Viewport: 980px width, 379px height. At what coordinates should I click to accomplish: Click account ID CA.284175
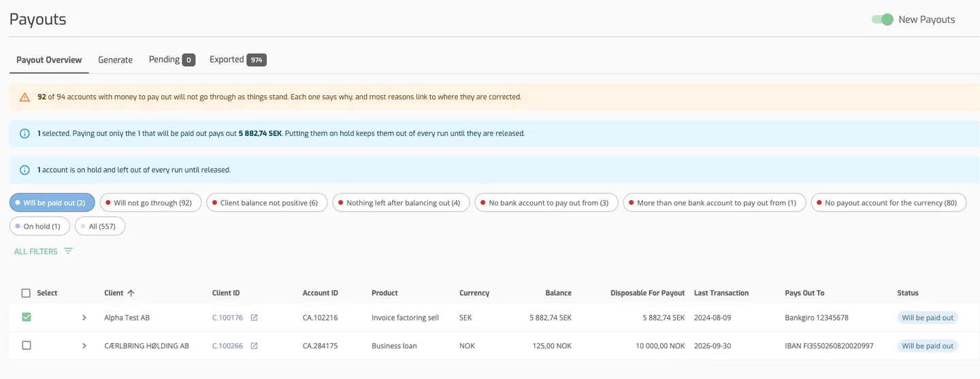pos(321,346)
